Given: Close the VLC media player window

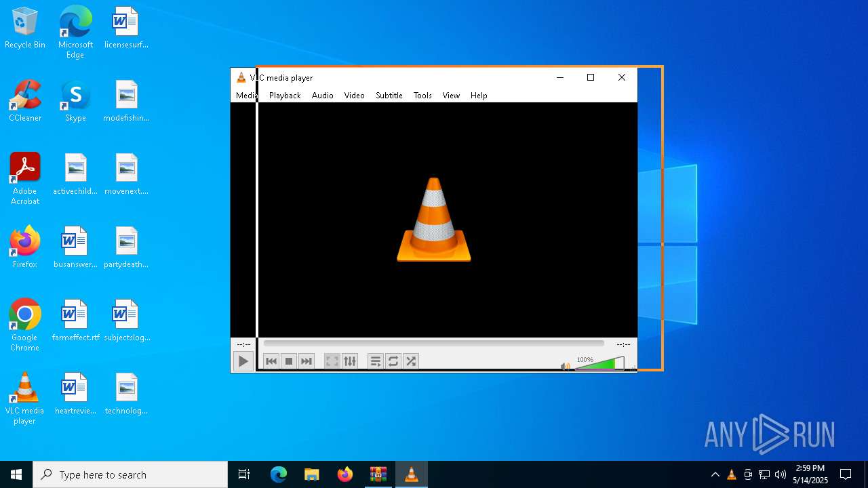Looking at the screenshot, I should click(x=622, y=77).
